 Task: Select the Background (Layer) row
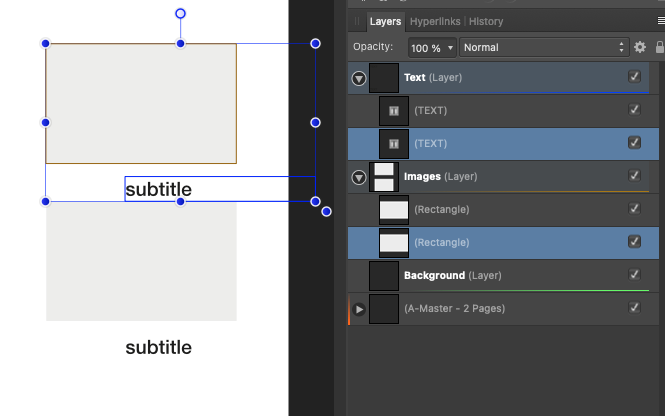click(503, 276)
